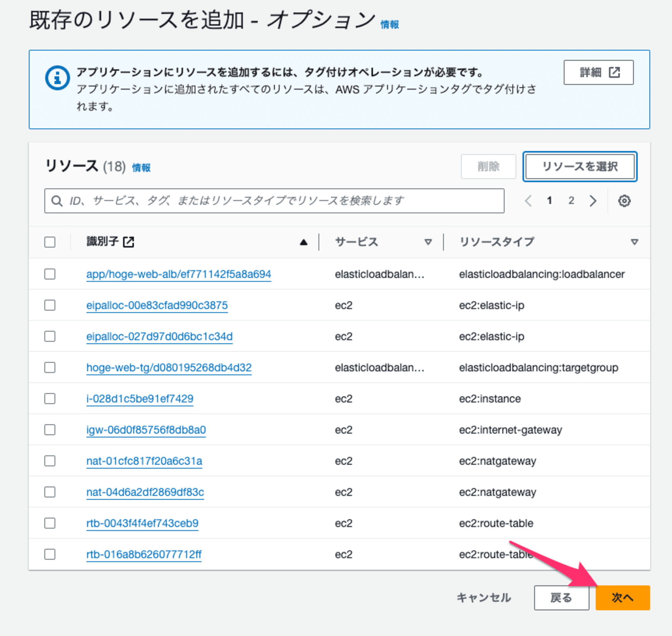Check the rtb-016a8b626077712ff row checkbox
The image size is (672, 636).
50,554
